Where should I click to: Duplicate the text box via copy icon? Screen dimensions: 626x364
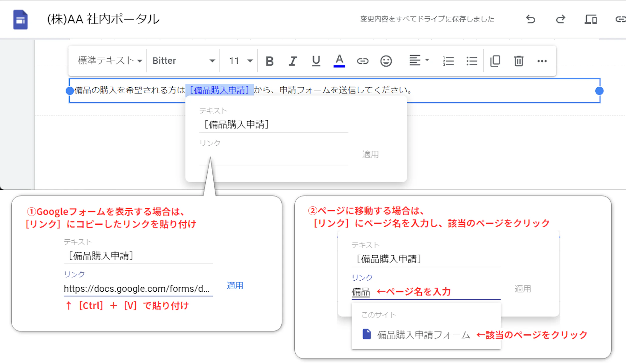coord(495,61)
